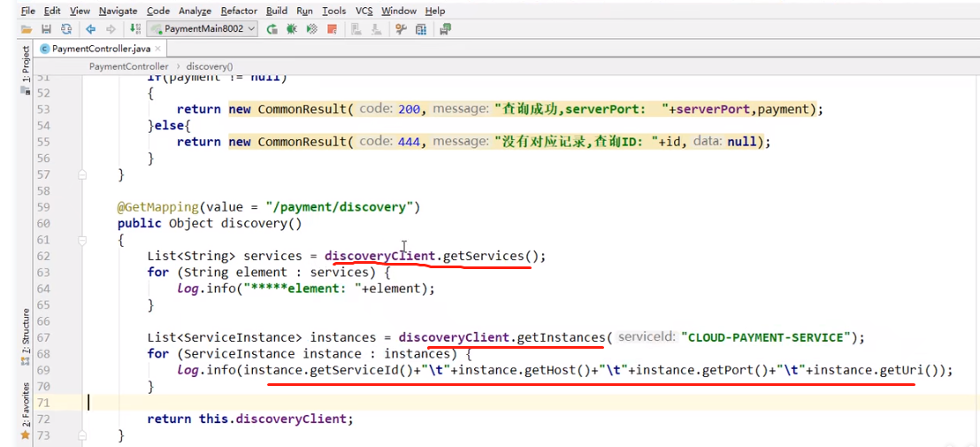The width and height of the screenshot is (980, 447).
Task: Click the fold marker at line 73
Action: [x=82, y=435]
